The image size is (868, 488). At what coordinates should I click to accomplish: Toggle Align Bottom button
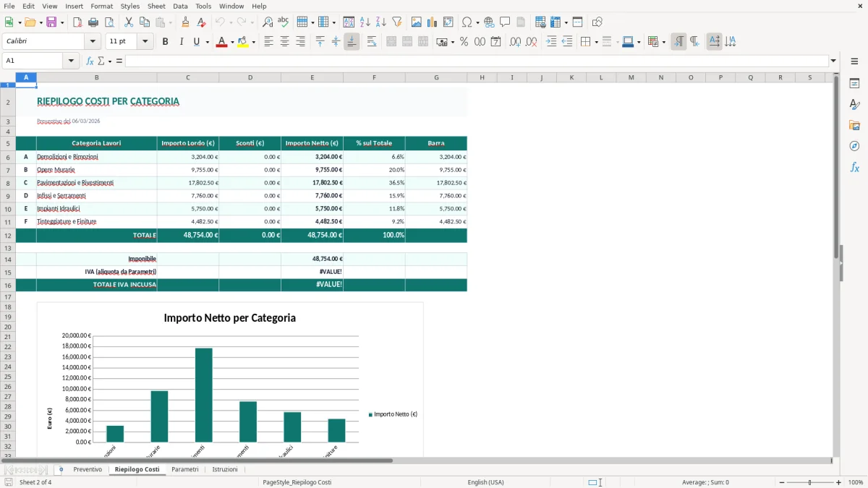tap(352, 42)
